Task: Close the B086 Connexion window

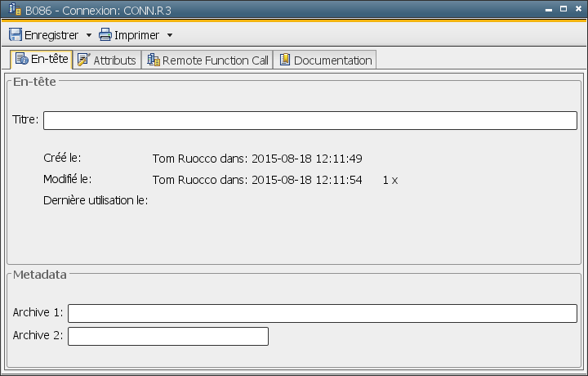Action: [x=577, y=8]
